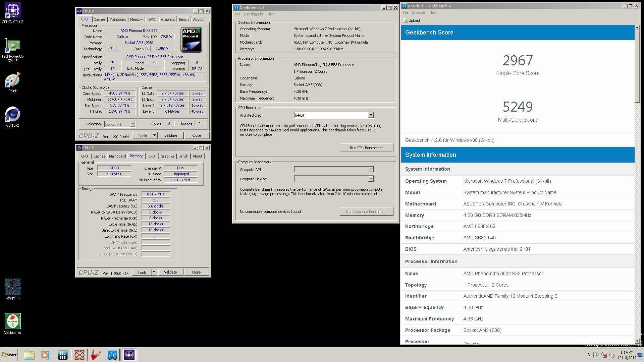
Task: Click the single-core score 2967
Action: (518, 61)
